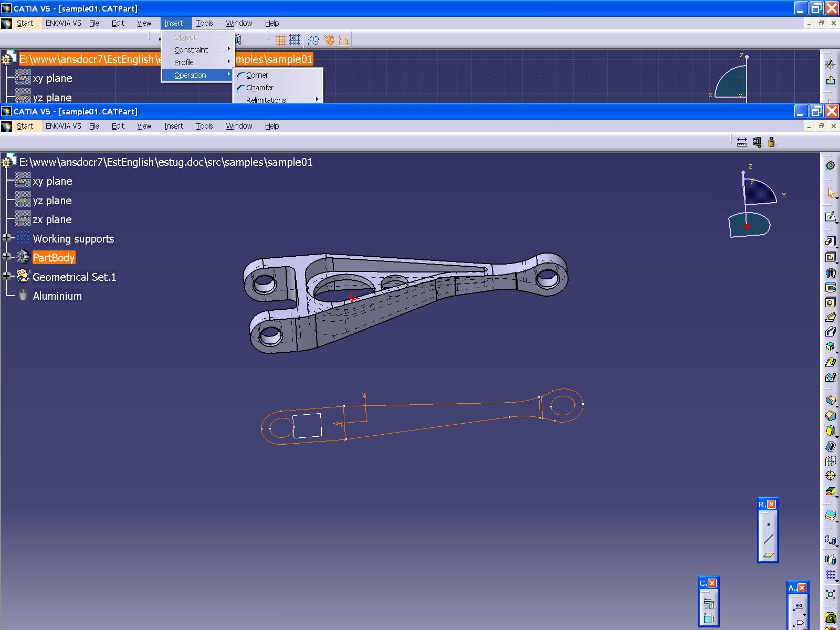
Task: Close the A. floating toolbar
Action: click(x=802, y=587)
